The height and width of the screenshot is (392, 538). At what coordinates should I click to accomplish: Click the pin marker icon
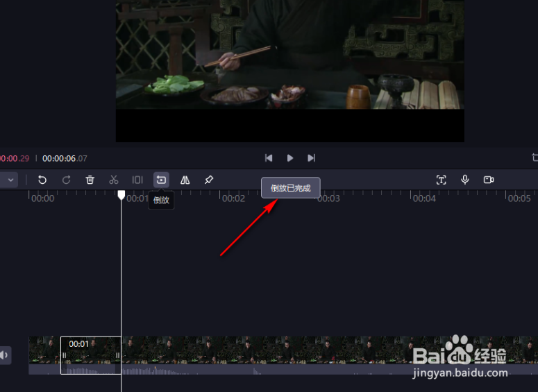209,180
